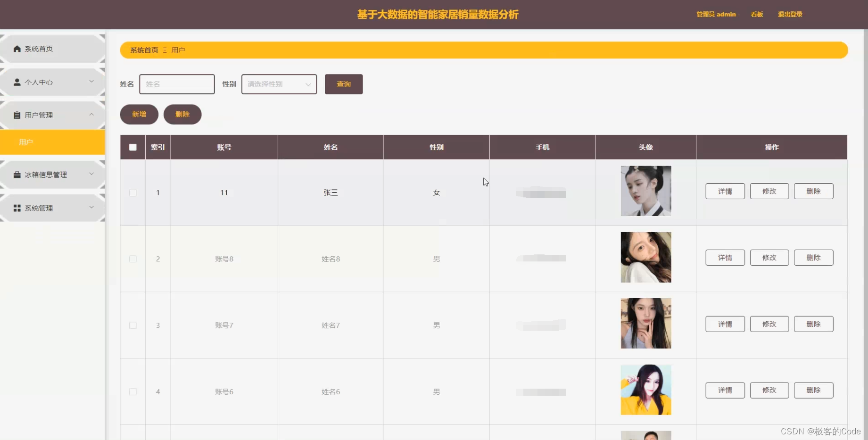Click 详情 for user 姓名8
868x440 pixels.
click(x=725, y=258)
